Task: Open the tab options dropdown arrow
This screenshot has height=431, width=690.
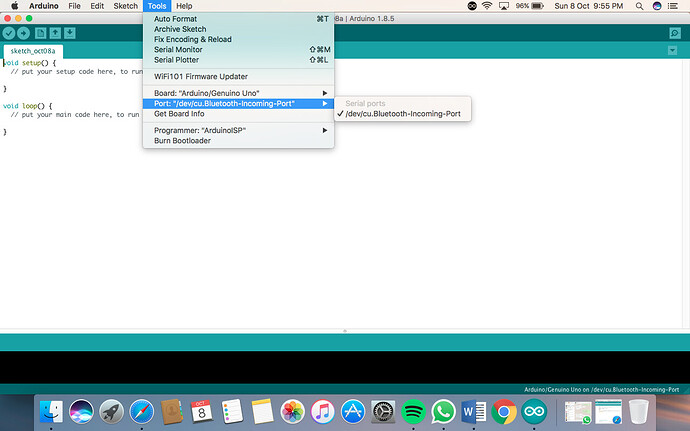Action: 672,50
